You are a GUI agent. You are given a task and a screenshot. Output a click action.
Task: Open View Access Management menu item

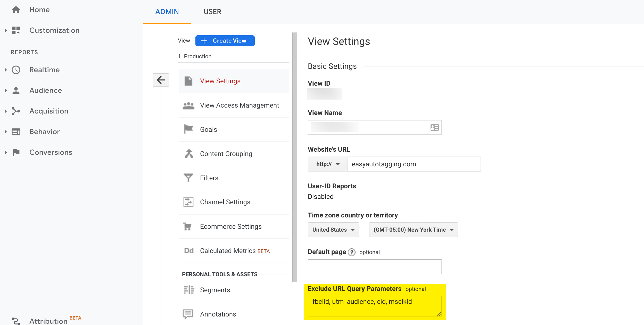coord(234,105)
